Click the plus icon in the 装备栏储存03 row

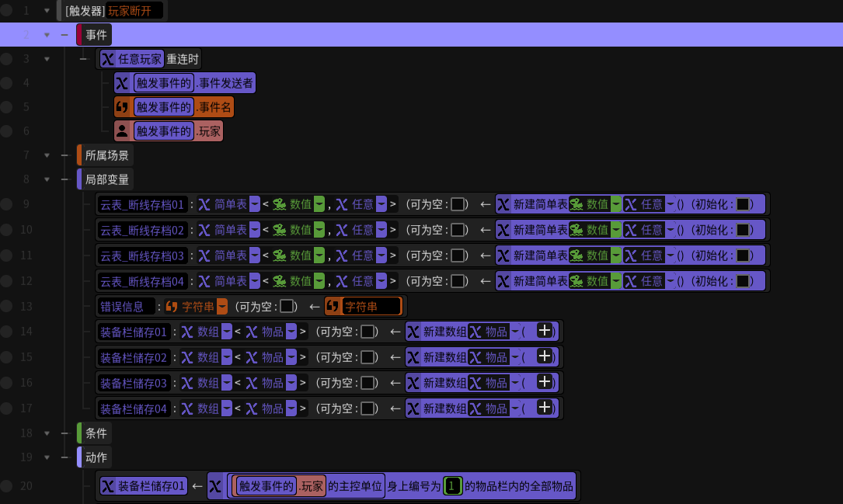(x=544, y=381)
